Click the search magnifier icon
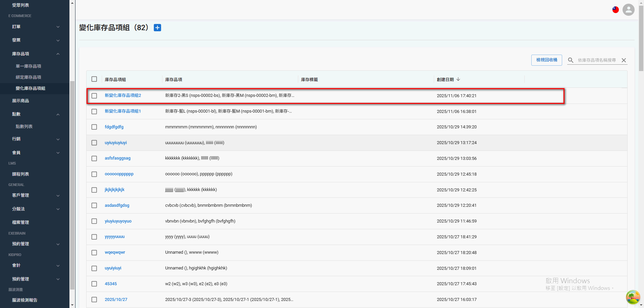Image resolution: width=644 pixels, height=308 pixels. point(571,60)
